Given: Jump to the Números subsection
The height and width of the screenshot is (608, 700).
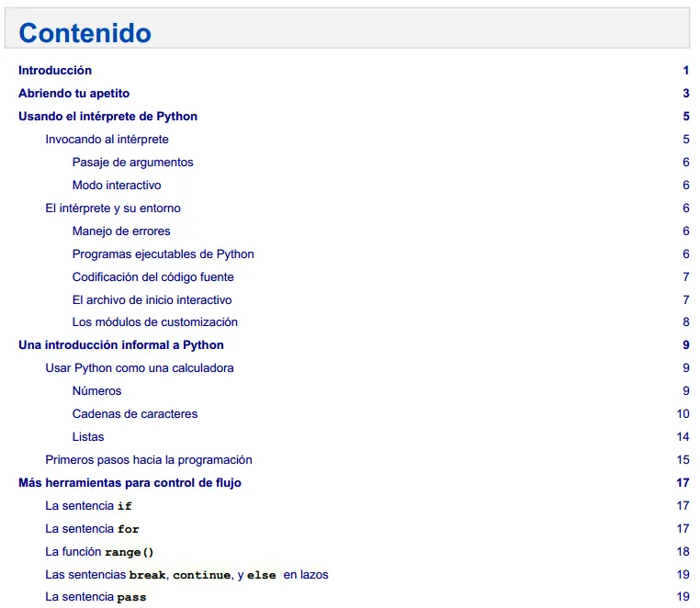Looking at the screenshot, I should tap(96, 391).
